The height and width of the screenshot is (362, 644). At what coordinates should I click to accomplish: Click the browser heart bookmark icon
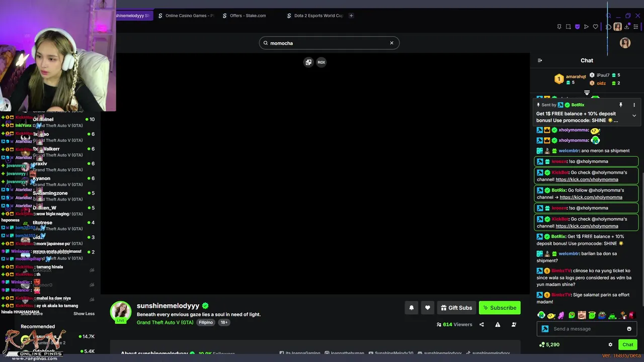click(595, 27)
